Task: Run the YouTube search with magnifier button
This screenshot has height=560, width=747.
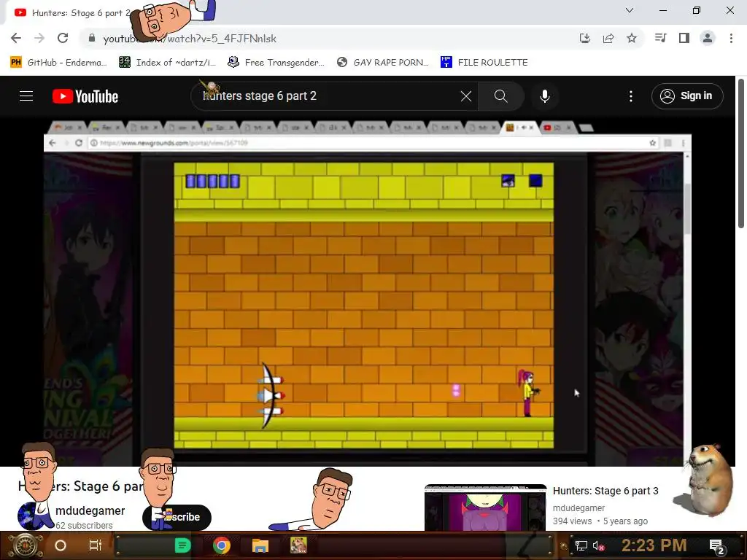Action: pos(500,96)
